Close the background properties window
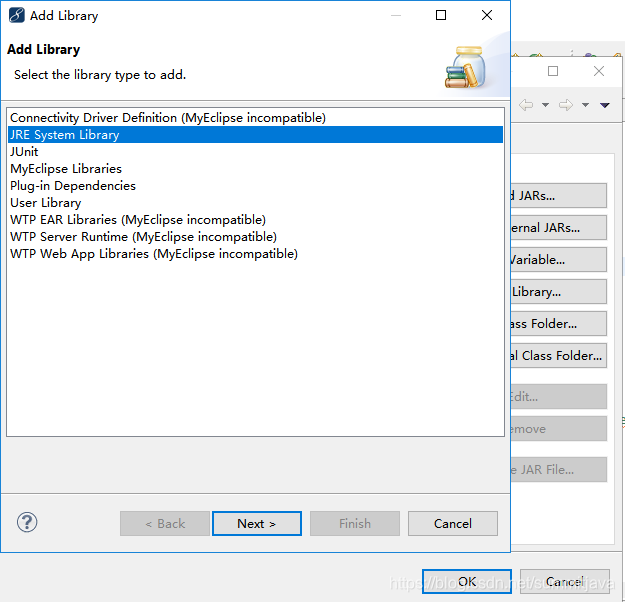Screen dimensions: 625x602 click(x=599, y=71)
